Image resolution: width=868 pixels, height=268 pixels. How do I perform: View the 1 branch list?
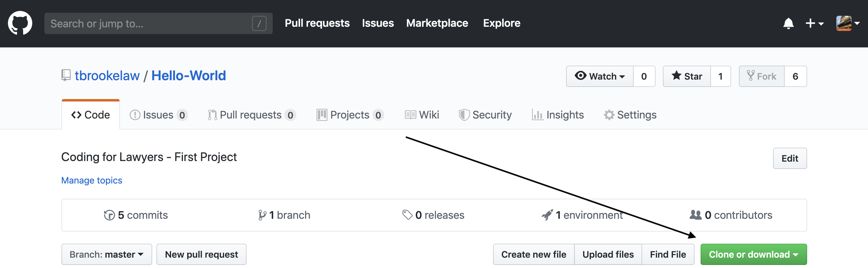[x=284, y=215]
